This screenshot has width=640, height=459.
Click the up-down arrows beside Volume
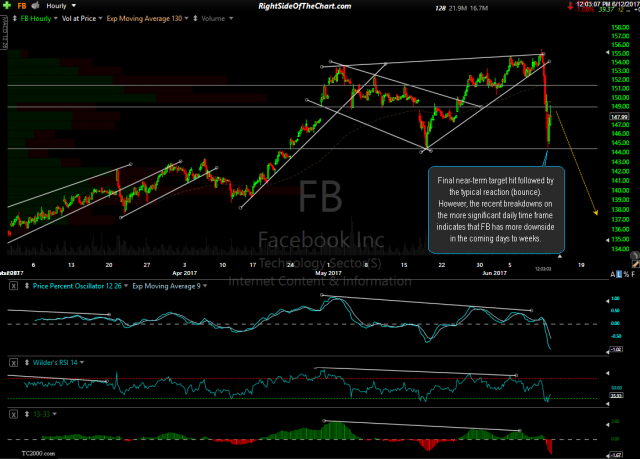[x=196, y=18]
